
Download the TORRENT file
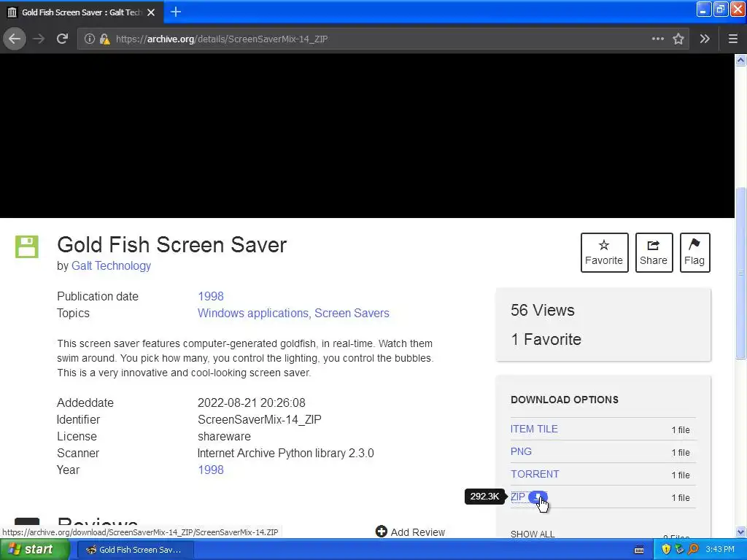point(535,474)
